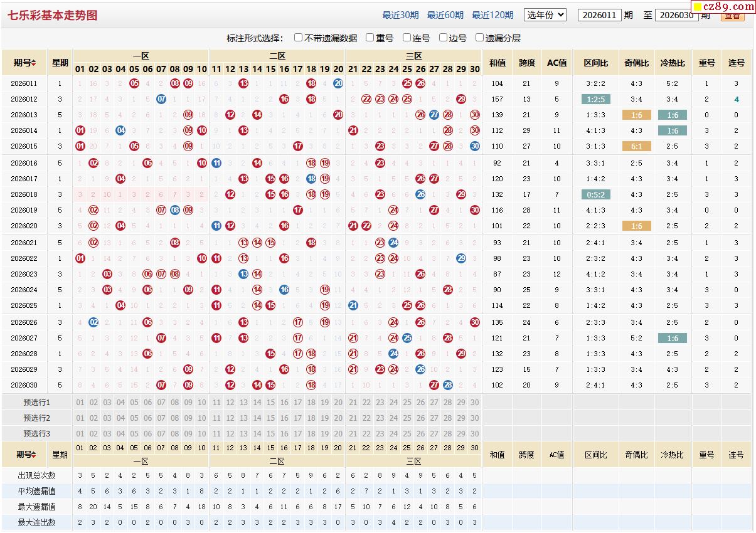Click the highlighted 1:2:5 cell in row 2026012

[595, 99]
